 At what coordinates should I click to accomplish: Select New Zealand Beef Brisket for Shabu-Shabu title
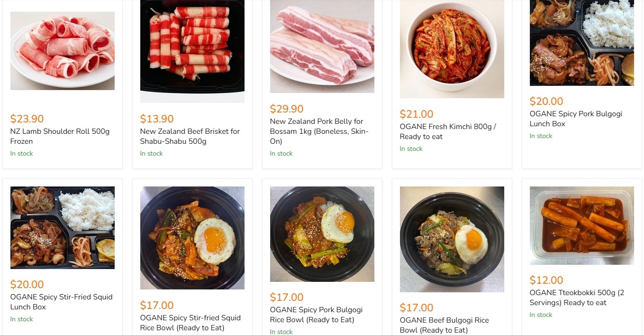tap(190, 136)
